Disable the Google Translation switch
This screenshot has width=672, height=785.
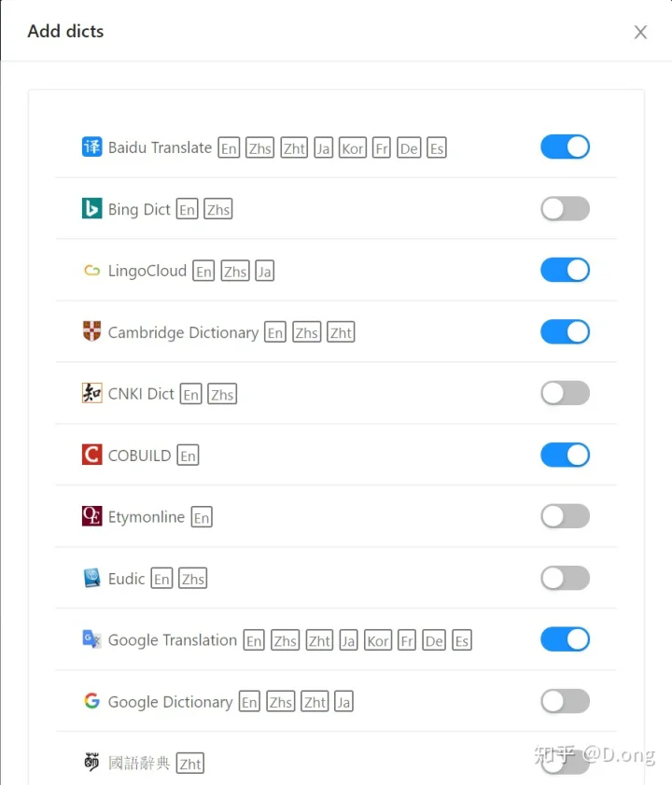(x=565, y=639)
